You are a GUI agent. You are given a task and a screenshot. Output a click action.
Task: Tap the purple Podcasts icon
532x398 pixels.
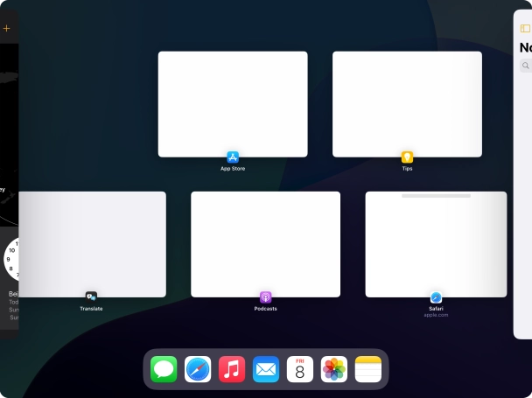266,297
